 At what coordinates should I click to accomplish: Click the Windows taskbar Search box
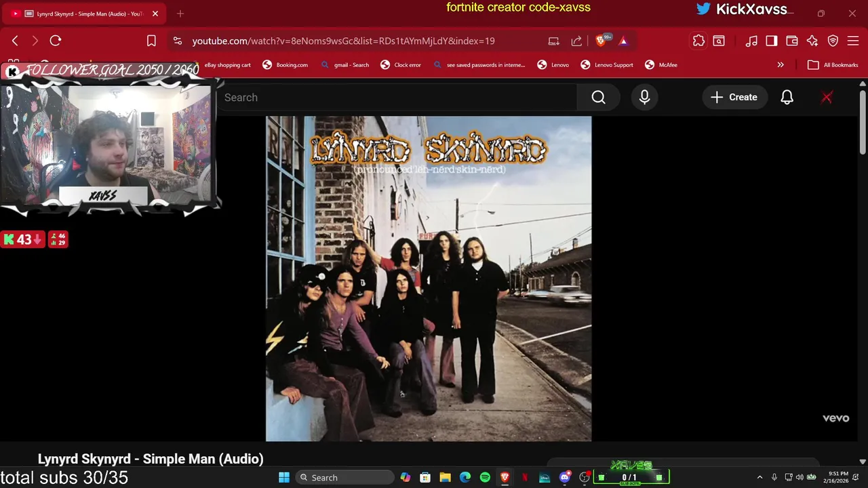(x=346, y=478)
